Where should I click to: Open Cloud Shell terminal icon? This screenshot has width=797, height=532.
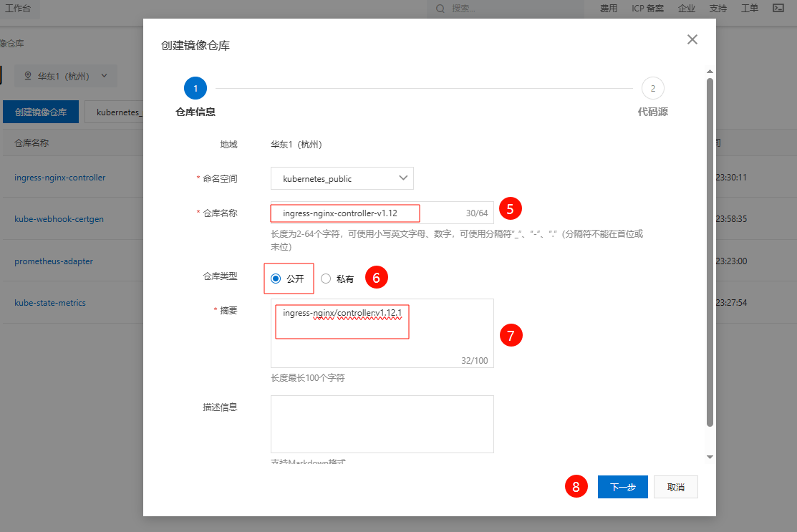click(x=778, y=9)
